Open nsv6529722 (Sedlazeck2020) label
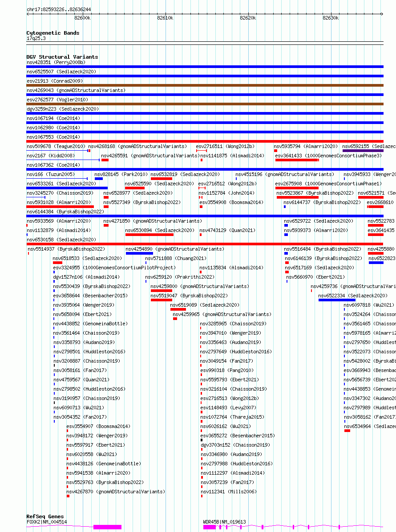This screenshot has height=532, width=396. [x=319, y=221]
